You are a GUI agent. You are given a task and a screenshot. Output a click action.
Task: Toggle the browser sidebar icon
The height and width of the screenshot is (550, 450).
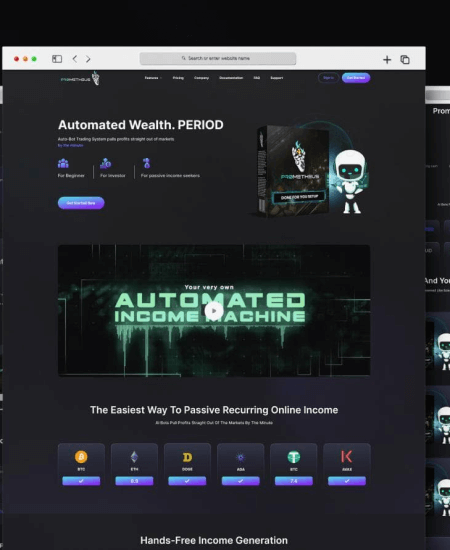(x=57, y=59)
